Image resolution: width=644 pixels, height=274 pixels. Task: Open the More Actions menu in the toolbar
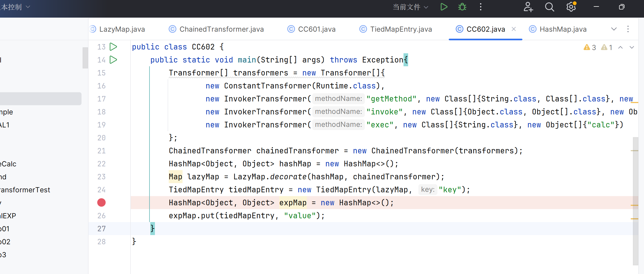pyautogui.click(x=481, y=7)
